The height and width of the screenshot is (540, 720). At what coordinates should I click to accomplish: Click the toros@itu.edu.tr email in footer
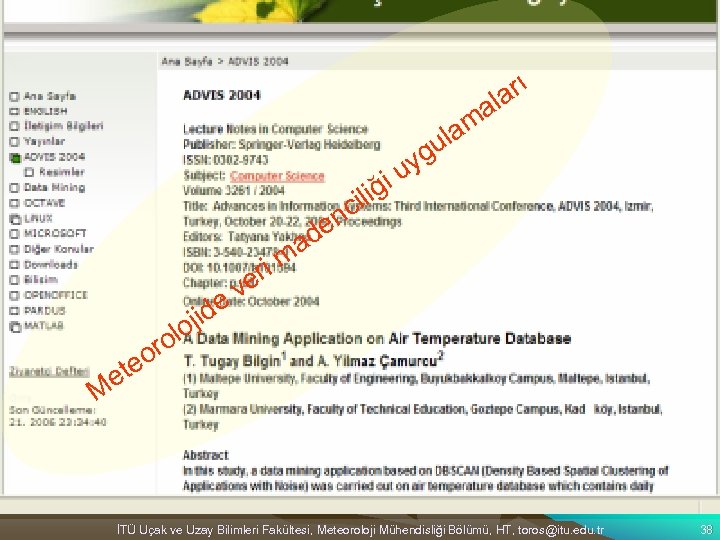click(x=560, y=530)
